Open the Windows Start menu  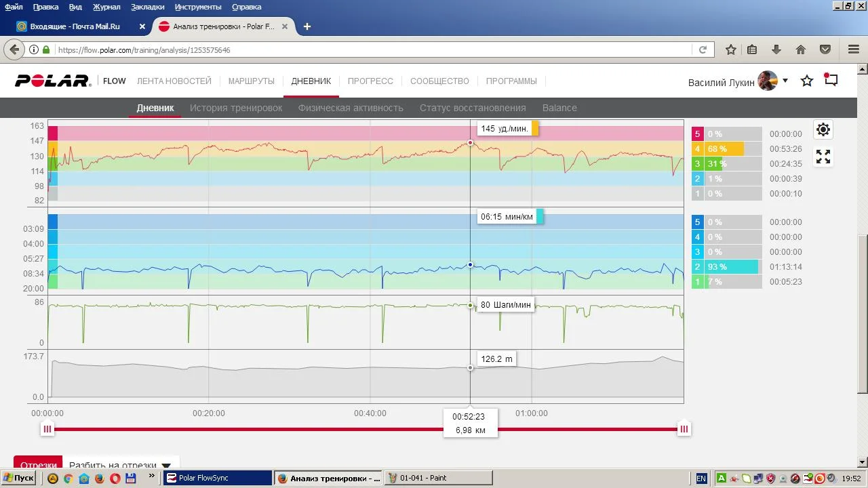pos(18,478)
